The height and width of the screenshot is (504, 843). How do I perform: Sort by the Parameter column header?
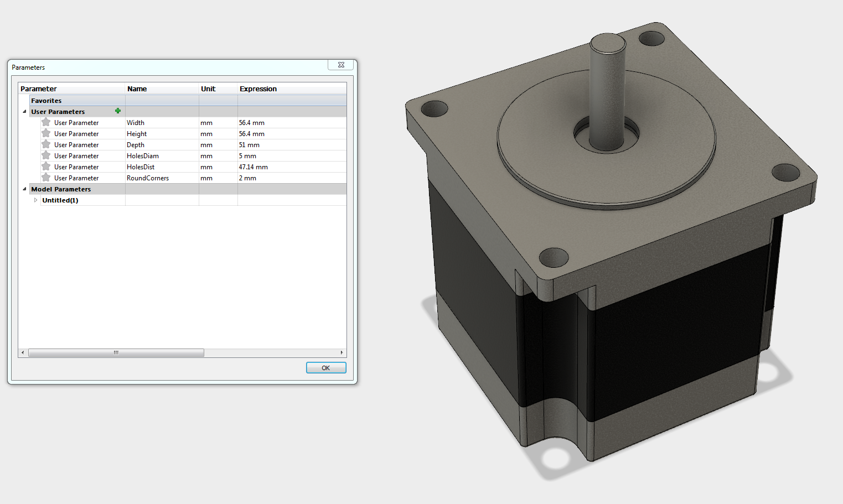[x=72, y=89]
